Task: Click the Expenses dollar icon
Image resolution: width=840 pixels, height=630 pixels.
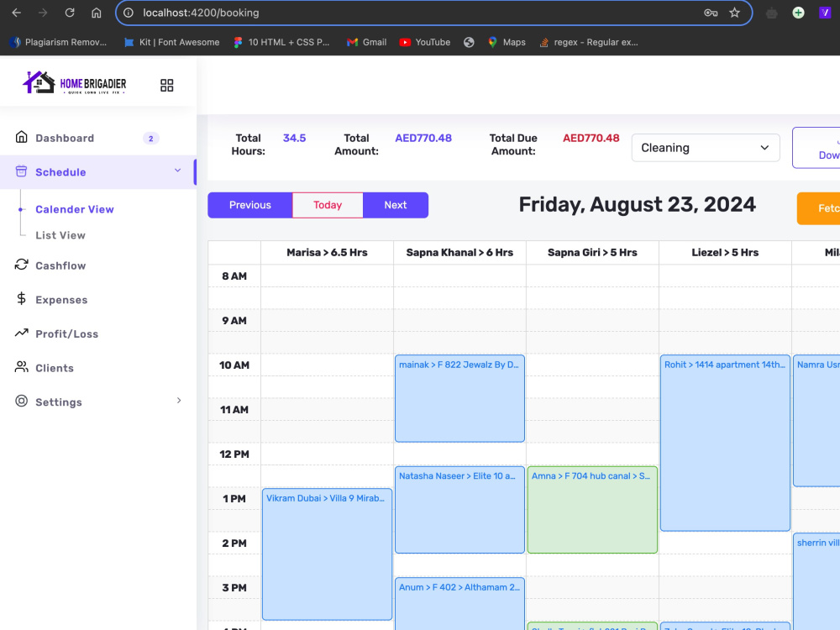Action: point(22,298)
